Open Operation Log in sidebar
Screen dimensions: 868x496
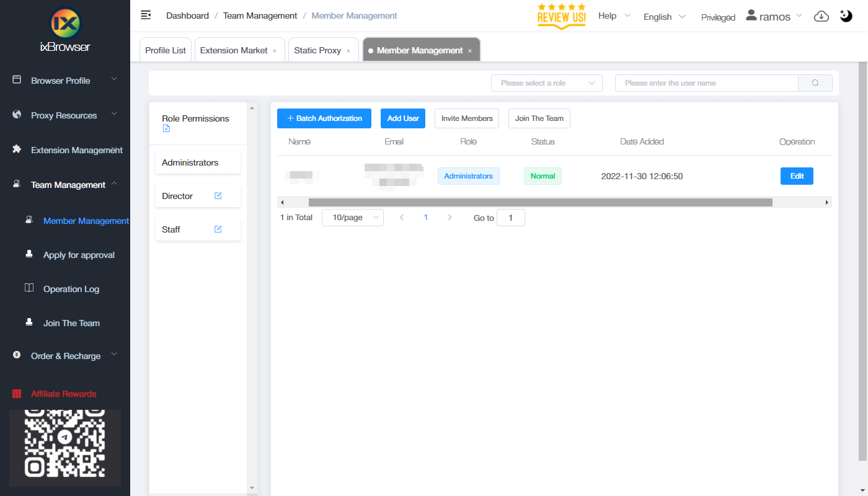71,289
